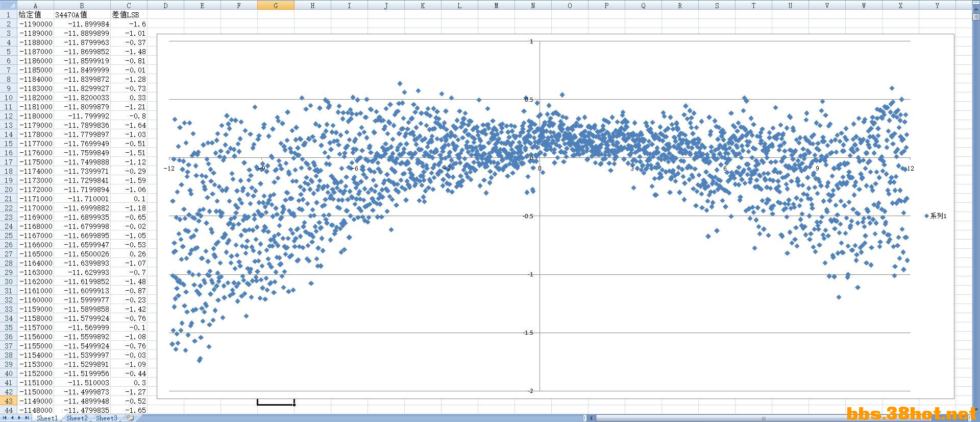The image size is (980, 422).
Task: Select cell with value -11.4799835
Action: [x=82, y=410]
